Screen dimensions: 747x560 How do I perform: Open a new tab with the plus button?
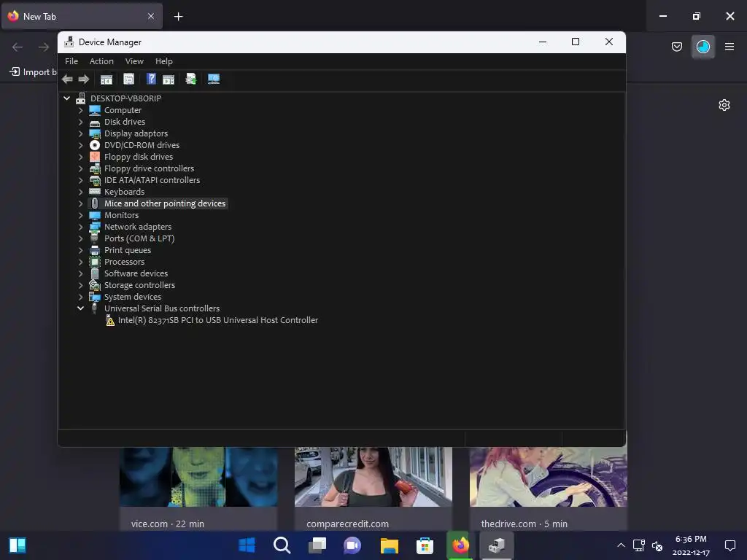tap(178, 17)
